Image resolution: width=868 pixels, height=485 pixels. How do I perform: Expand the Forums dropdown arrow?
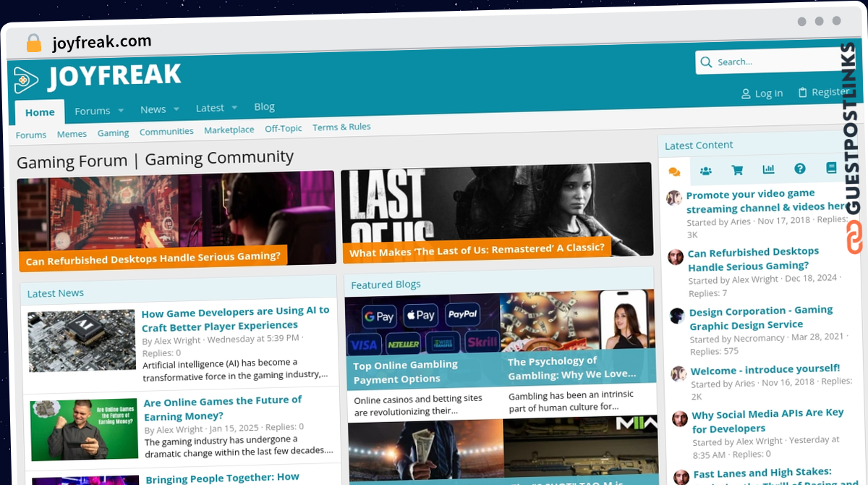pos(121,111)
